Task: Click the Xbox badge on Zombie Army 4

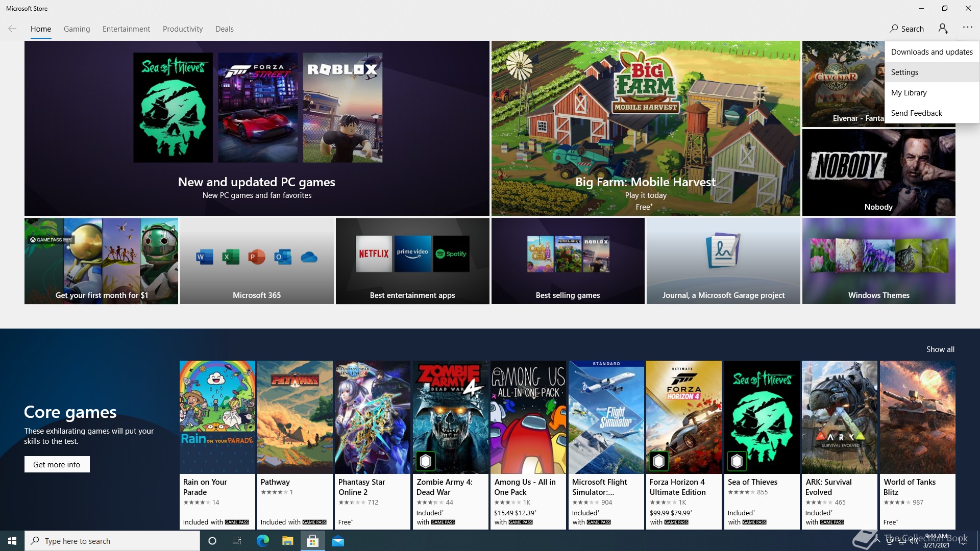Action: pyautogui.click(x=425, y=461)
